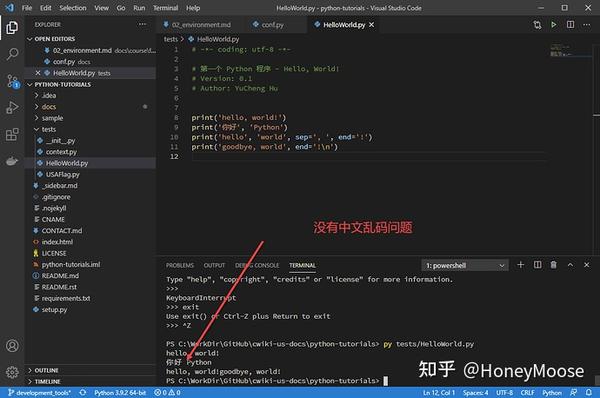
Task: Kill terminal with trash icon
Action: (x=553, y=265)
